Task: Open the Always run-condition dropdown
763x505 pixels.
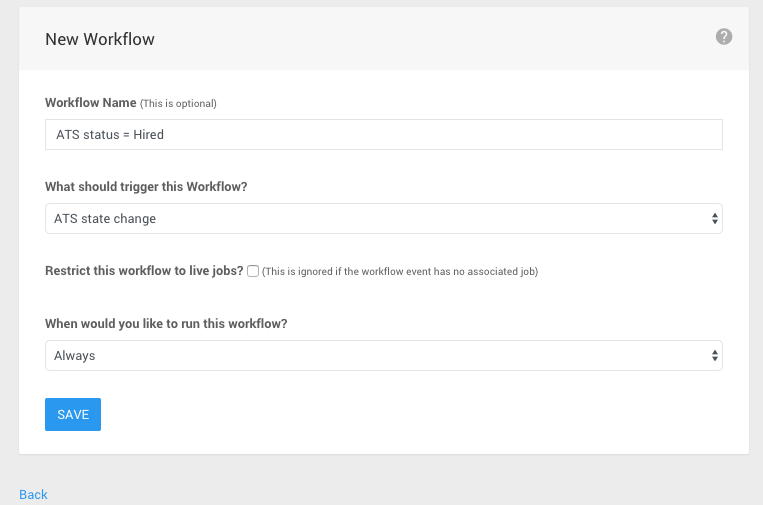Action: [383, 356]
